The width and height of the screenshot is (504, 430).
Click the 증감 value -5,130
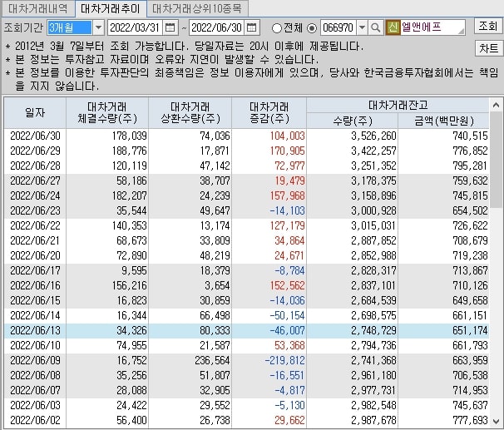click(x=289, y=405)
